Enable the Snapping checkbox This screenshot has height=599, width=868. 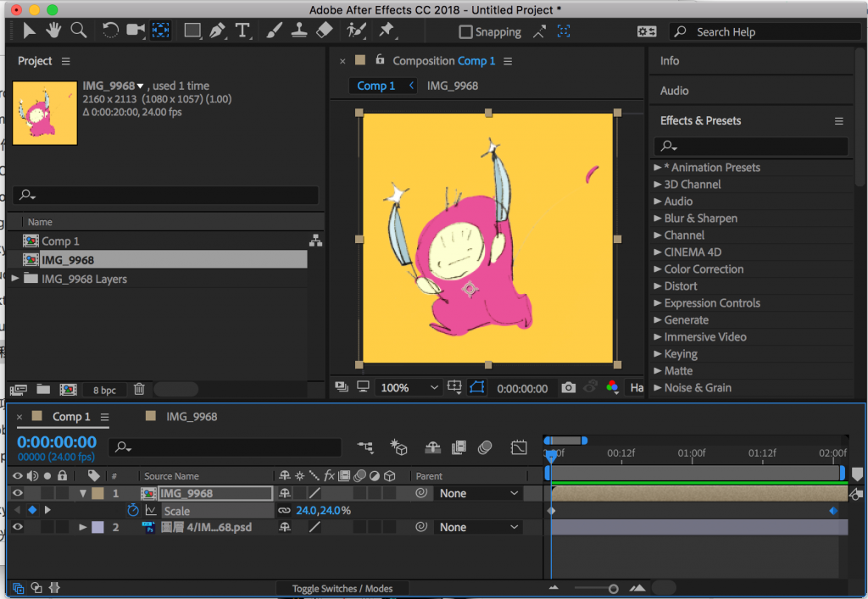pyautogui.click(x=465, y=32)
